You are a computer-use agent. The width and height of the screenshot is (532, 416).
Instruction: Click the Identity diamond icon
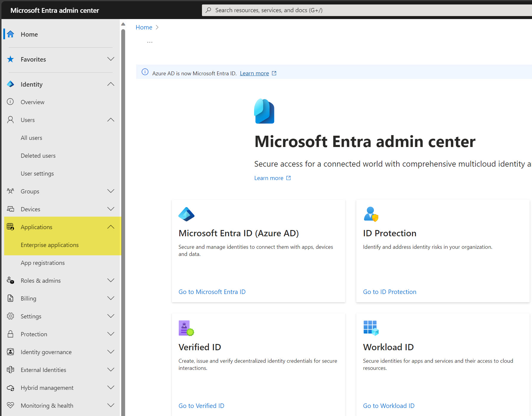(10, 84)
